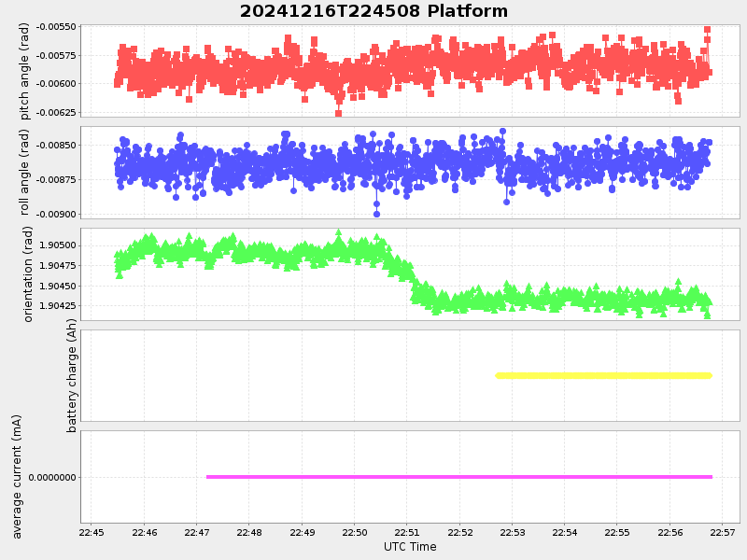Click the 1.90425 orientation tick value
The width and height of the screenshot is (747, 560).
58,306
